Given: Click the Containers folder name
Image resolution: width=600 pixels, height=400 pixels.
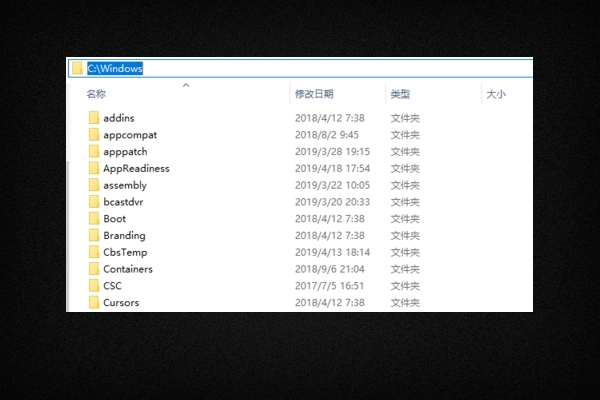Looking at the screenshot, I should pyautogui.click(x=128, y=269).
